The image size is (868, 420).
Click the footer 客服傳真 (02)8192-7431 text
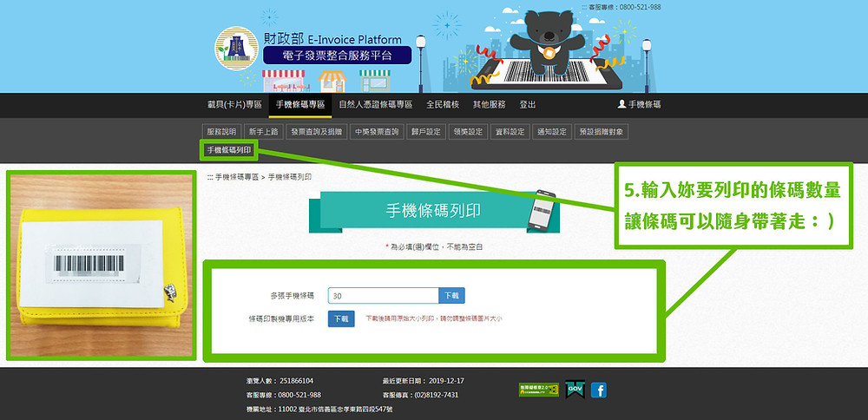pos(420,395)
